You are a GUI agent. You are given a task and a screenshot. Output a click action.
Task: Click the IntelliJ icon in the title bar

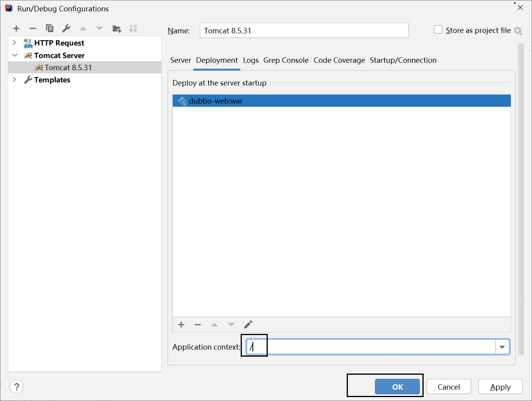tap(9, 8)
